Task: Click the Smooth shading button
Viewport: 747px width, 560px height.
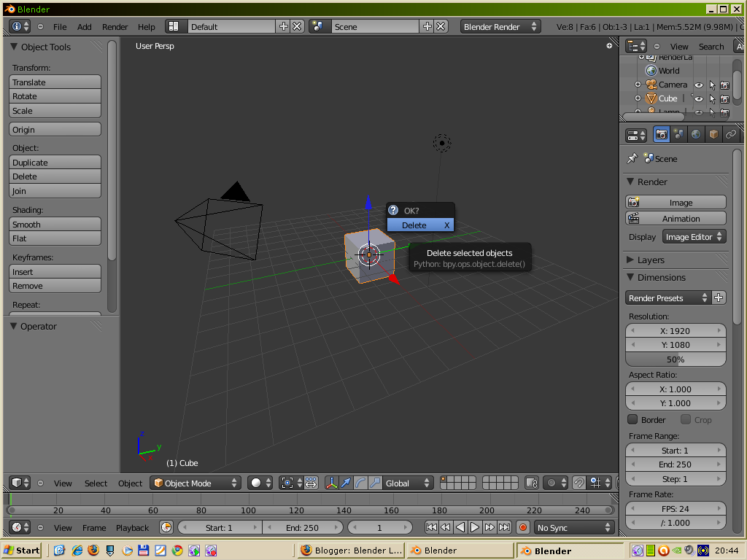Action: tap(55, 225)
